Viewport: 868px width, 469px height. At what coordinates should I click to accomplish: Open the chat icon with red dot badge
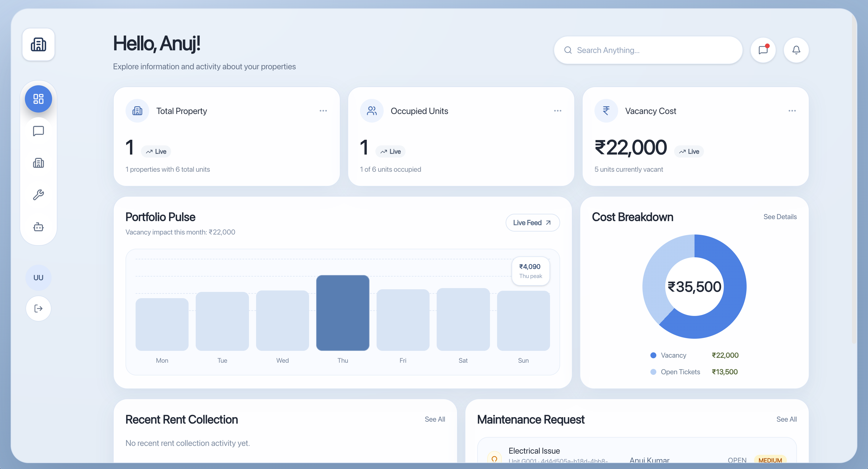(763, 50)
